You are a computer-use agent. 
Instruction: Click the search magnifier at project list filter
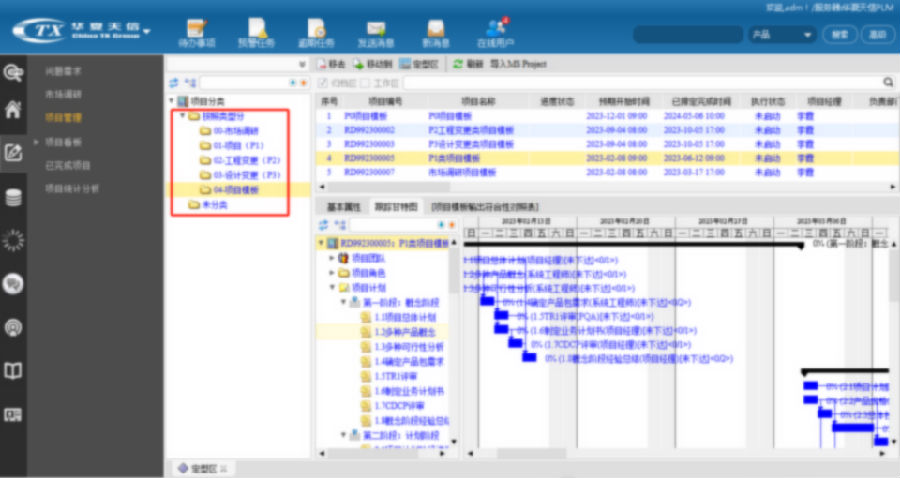pyautogui.click(x=888, y=83)
